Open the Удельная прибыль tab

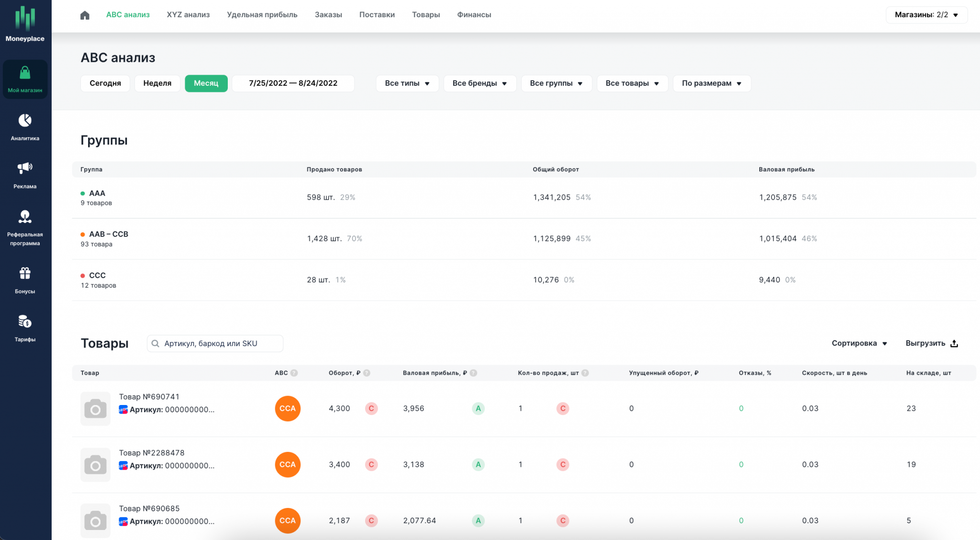(x=262, y=15)
